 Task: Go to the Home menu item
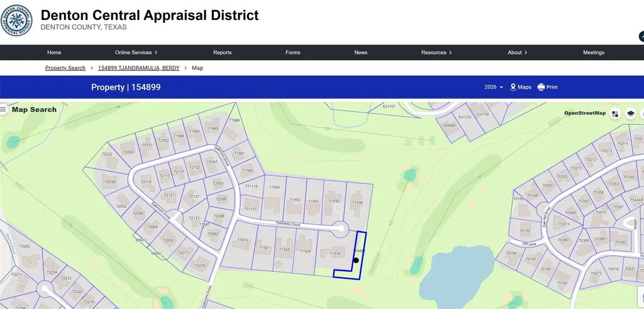point(54,53)
